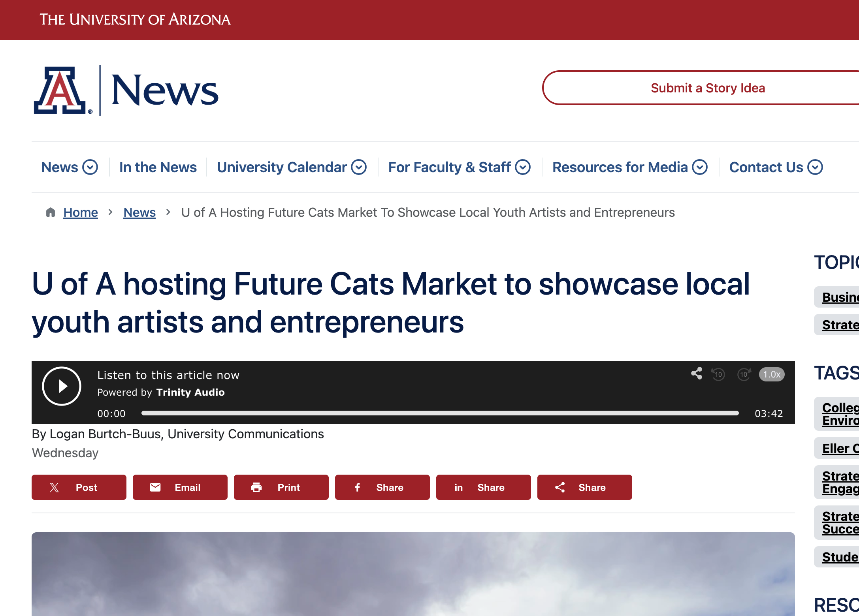The width and height of the screenshot is (859, 616).
Task: Skip audio forward 10 seconds
Action: [744, 374]
